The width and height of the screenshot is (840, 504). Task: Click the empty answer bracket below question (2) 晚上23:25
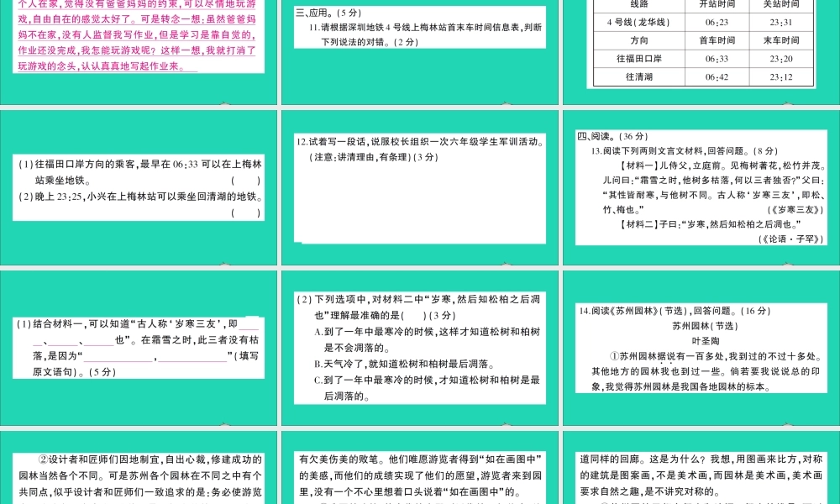click(x=246, y=213)
